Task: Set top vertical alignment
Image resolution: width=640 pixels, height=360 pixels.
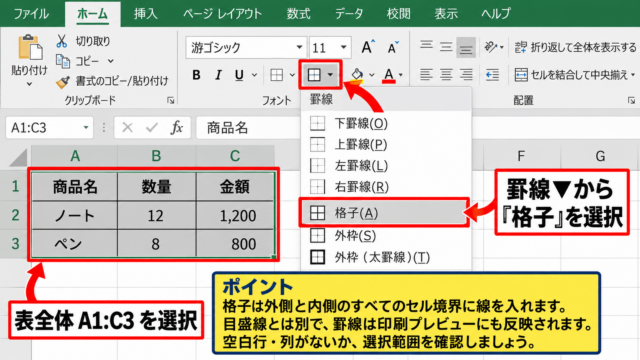Action: [426, 47]
